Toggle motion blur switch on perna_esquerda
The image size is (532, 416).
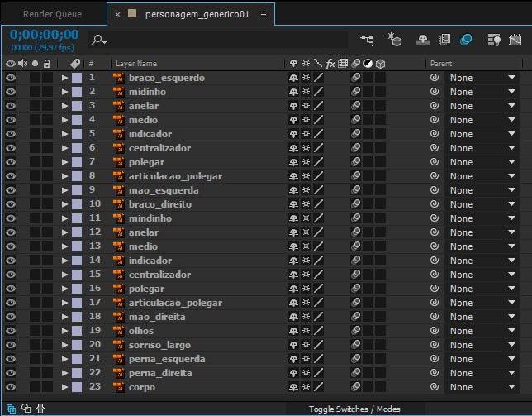tap(355, 359)
